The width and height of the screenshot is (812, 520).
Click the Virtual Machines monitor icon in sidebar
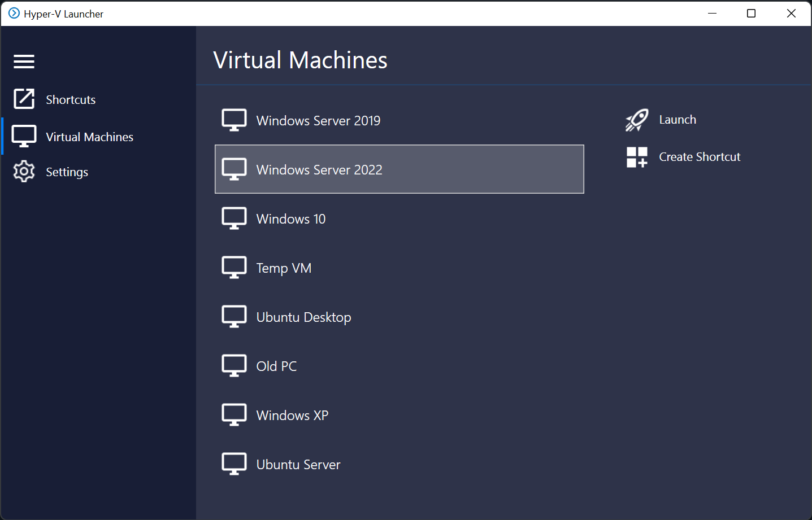pos(24,136)
